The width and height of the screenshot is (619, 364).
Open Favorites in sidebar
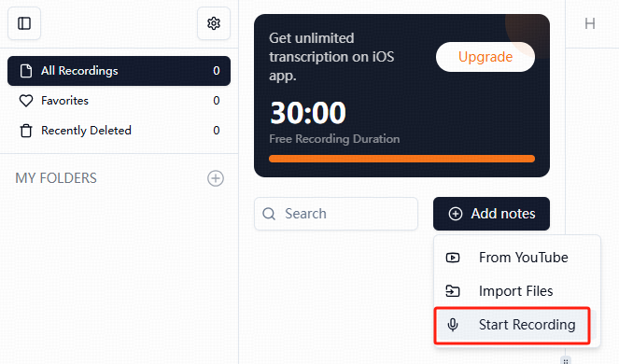point(119,101)
